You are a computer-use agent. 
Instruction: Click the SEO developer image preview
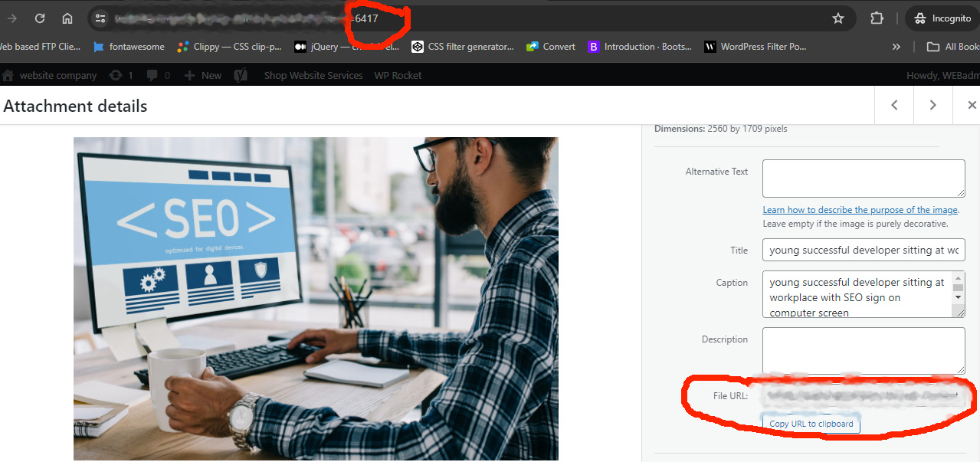click(316, 299)
